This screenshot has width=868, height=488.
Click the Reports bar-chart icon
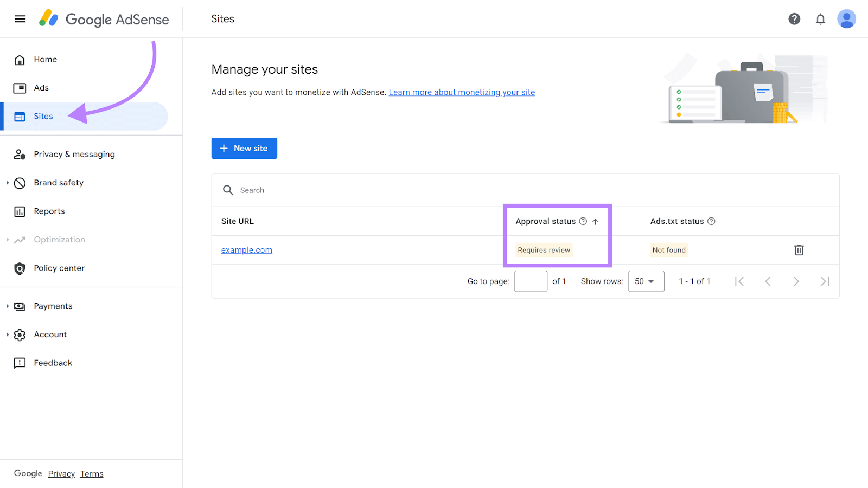[20, 211]
